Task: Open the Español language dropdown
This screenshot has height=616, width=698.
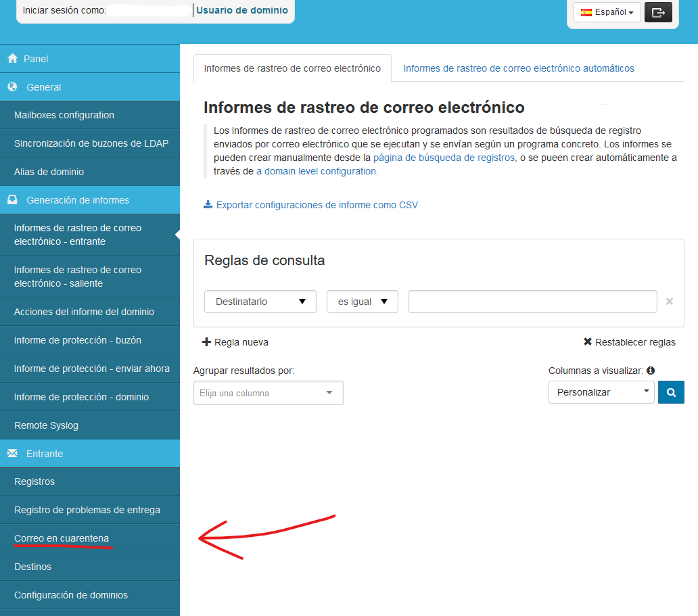Action: coord(607,12)
